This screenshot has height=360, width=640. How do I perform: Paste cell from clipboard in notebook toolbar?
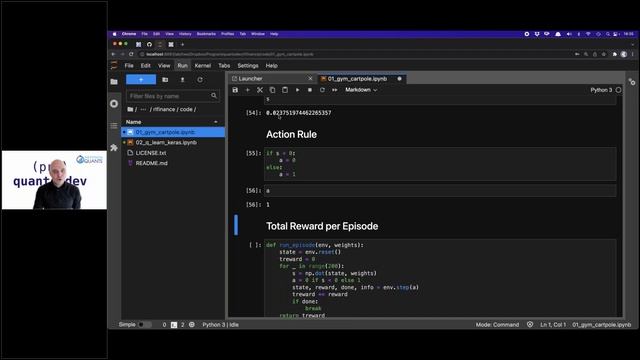click(x=285, y=90)
